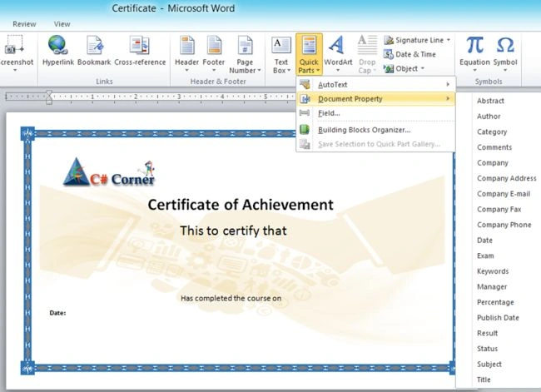Click the Header icon
The width and height of the screenshot is (541, 392).
click(186, 45)
